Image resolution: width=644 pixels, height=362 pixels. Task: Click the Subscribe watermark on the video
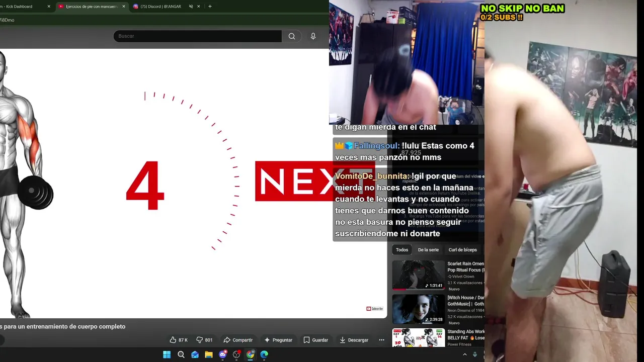375,309
